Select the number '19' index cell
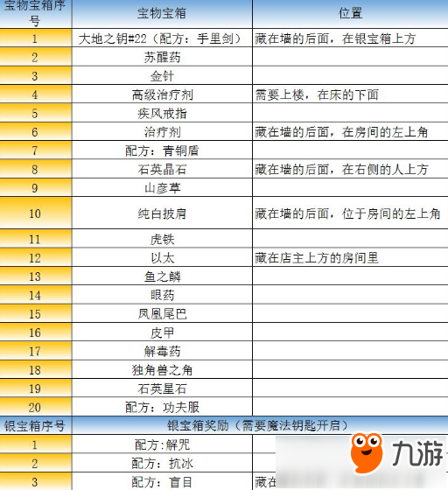Screen dimensions: 448x490 [x=36, y=388]
